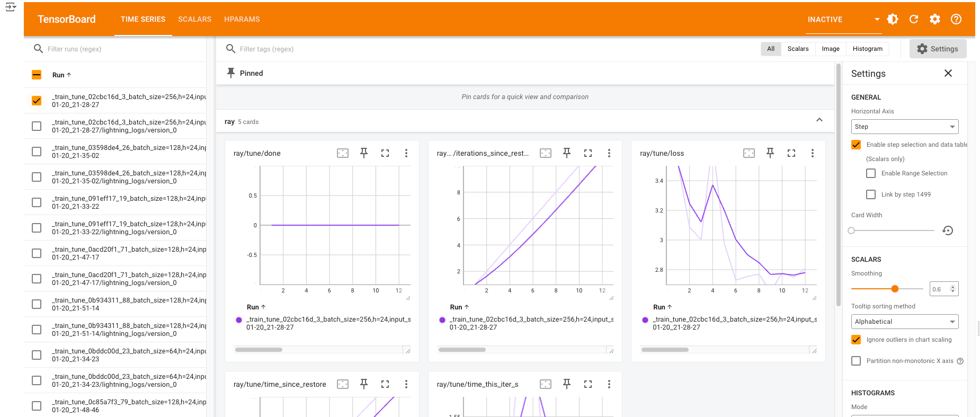Switch to the SCALARS tab

(194, 19)
